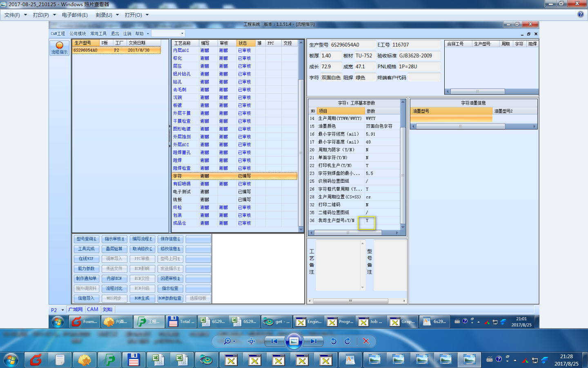Click the 状态 column header in the process table
Image resolution: width=588 pixels, height=368 pixels.
point(246,43)
